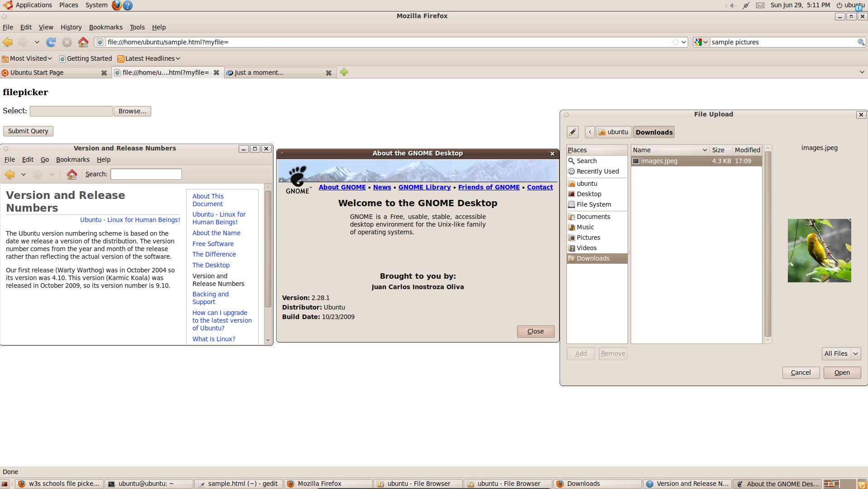The image size is (868, 489).
Task: Click the show desktop icon in bottom panel
Action: point(5,484)
